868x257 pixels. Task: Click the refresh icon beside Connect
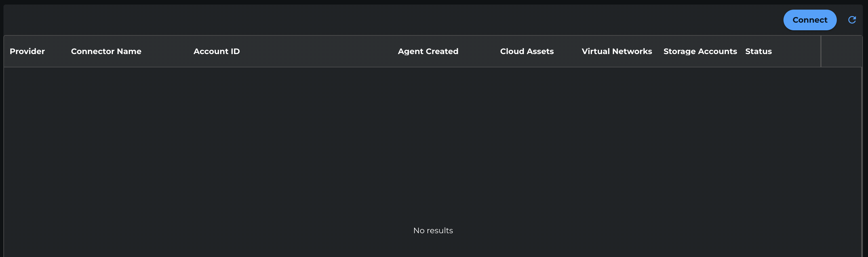point(852,20)
